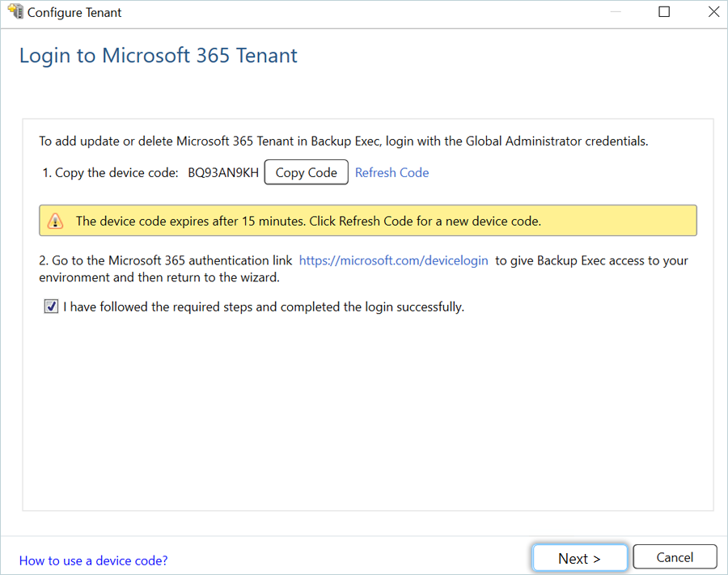The height and width of the screenshot is (575, 728).
Task: Proceed with the Next > button
Action: pos(579,558)
